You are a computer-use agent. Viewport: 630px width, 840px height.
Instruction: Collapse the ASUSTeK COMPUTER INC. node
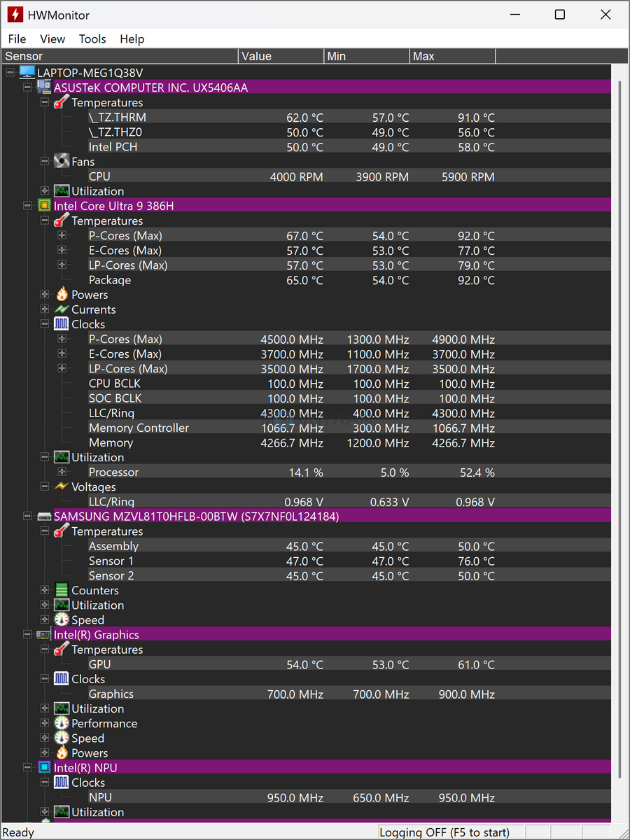[x=27, y=87]
